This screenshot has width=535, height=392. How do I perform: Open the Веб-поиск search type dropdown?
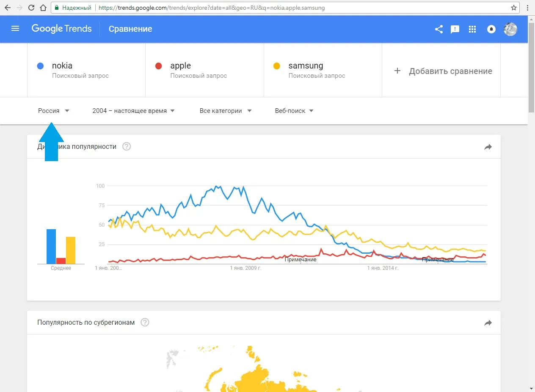pos(294,111)
